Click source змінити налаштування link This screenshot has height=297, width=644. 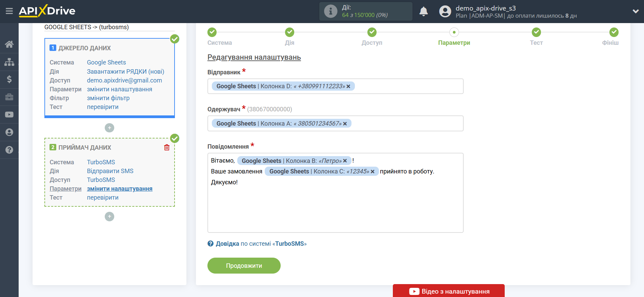119,89
